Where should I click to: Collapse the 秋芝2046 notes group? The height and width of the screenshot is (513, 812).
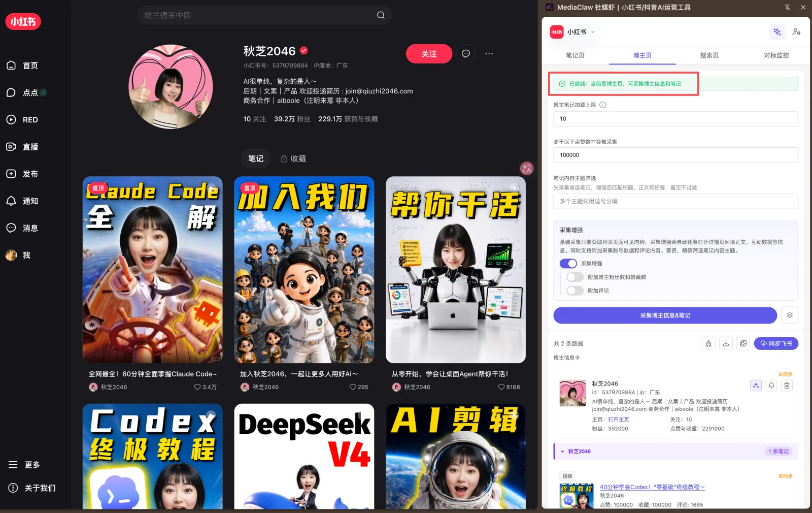[562, 452]
